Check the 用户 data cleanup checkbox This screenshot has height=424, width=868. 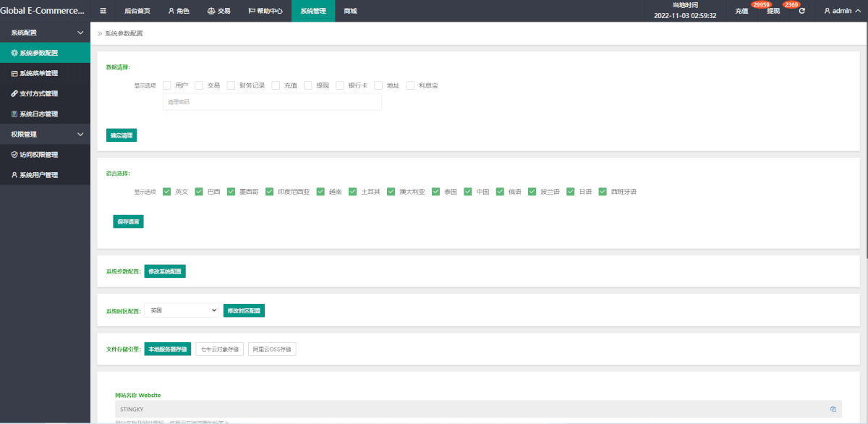tap(167, 85)
